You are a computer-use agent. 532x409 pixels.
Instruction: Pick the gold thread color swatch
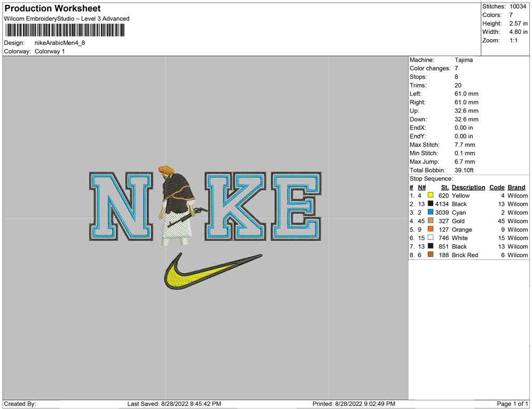[430, 221]
